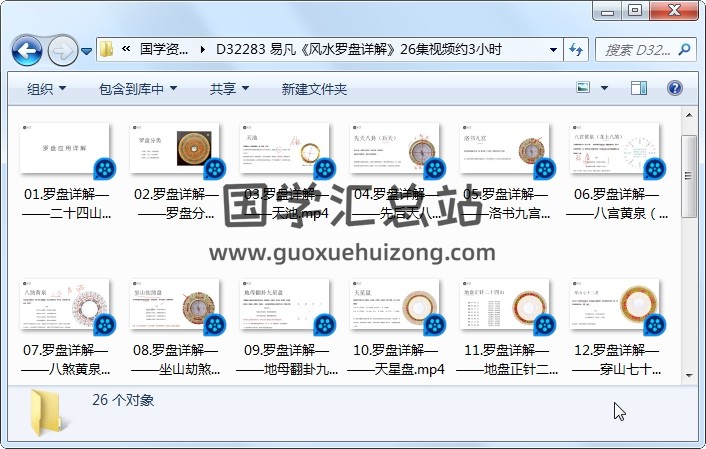Select video thumbnail 12.罗盘详解 穿山七十
Viewport: 706px width, 449px height.
point(614,304)
